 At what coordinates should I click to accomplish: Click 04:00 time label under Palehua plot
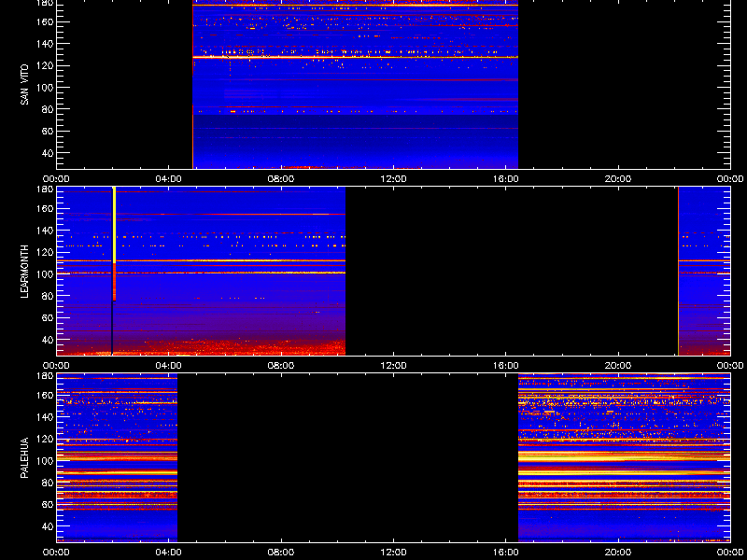(x=169, y=553)
